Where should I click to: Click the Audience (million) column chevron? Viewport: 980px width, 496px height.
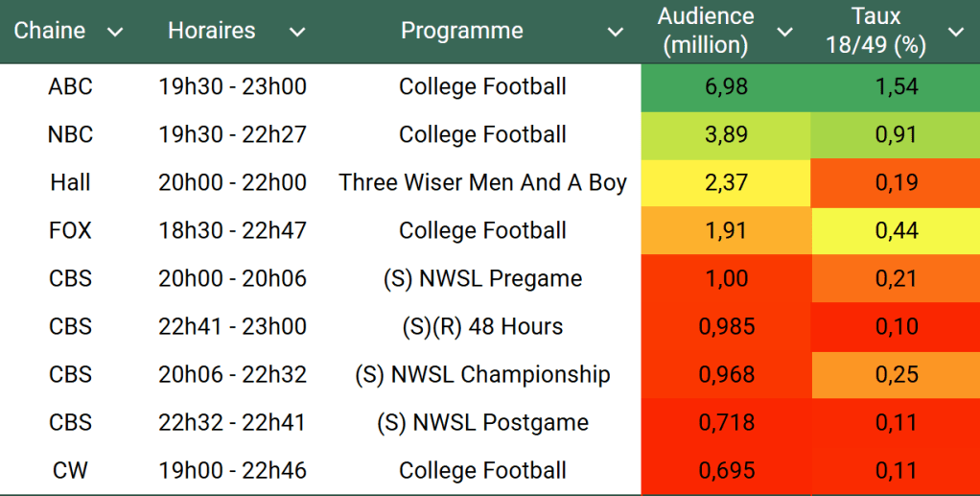[x=784, y=32]
